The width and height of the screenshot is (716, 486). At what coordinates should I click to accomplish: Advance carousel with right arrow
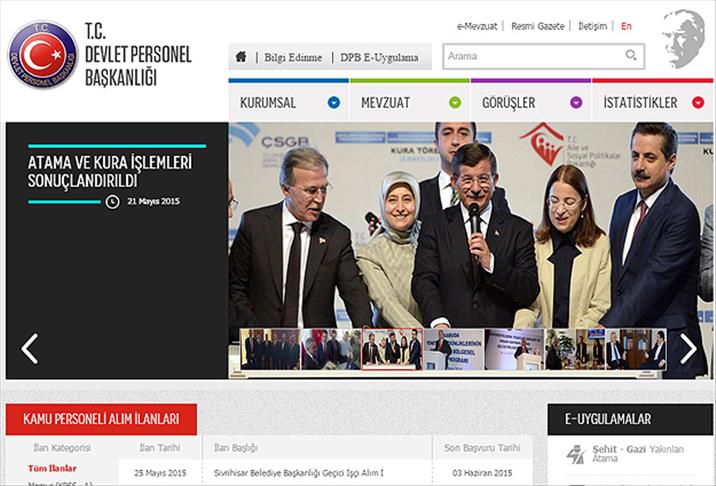click(x=688, y=348)
